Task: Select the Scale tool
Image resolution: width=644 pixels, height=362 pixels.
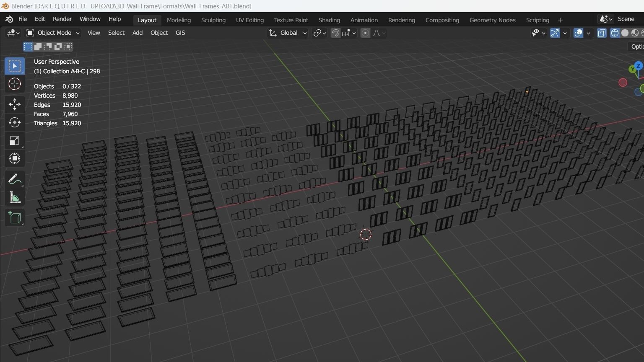Action: coord(15,140)
